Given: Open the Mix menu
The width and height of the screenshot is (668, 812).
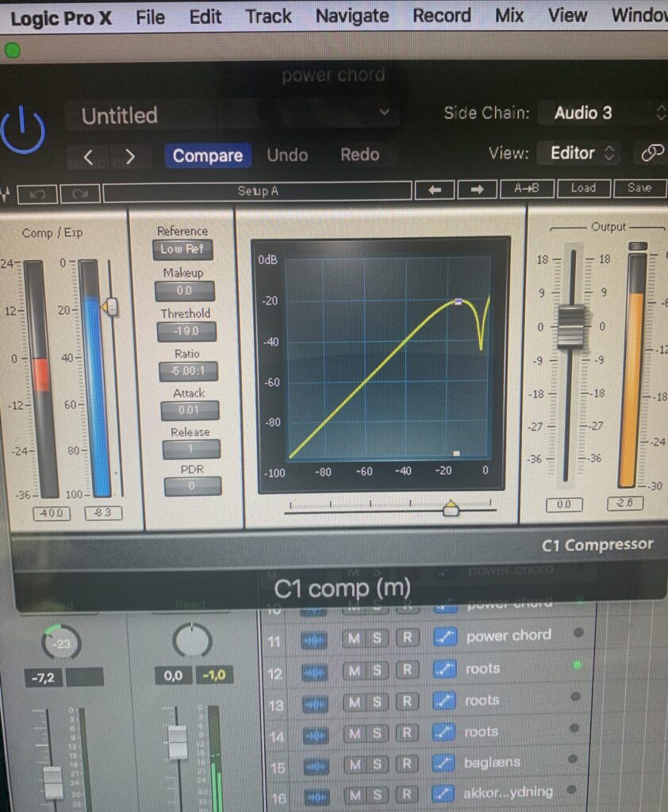Looking at the screenshot, I should coord(509,15).
